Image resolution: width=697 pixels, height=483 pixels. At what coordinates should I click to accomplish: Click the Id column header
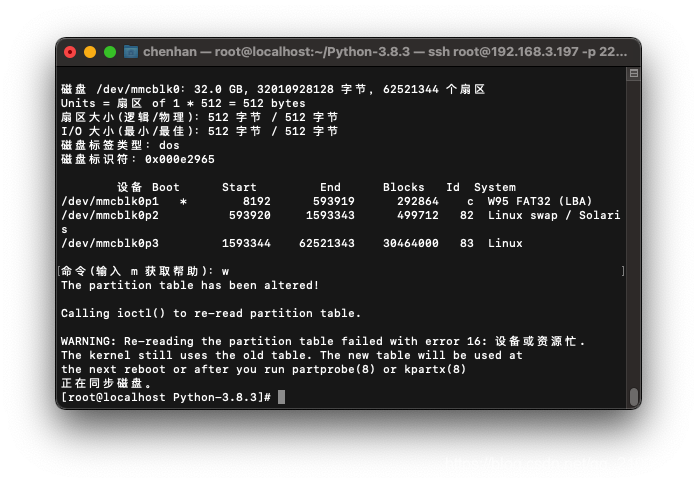pyautogui.click(x=453, y=188)
